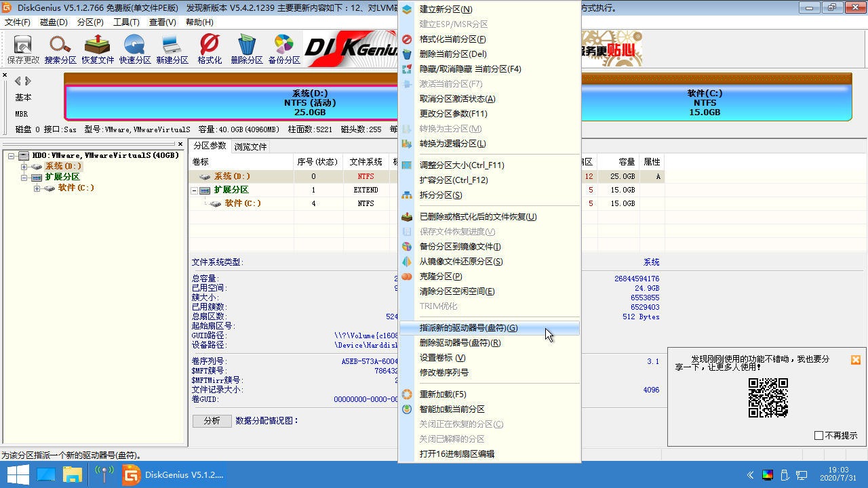The width and height of the screenshot is (868, 488).
Task: Click the 格式化 format toolbar icon
Action: 210,49
